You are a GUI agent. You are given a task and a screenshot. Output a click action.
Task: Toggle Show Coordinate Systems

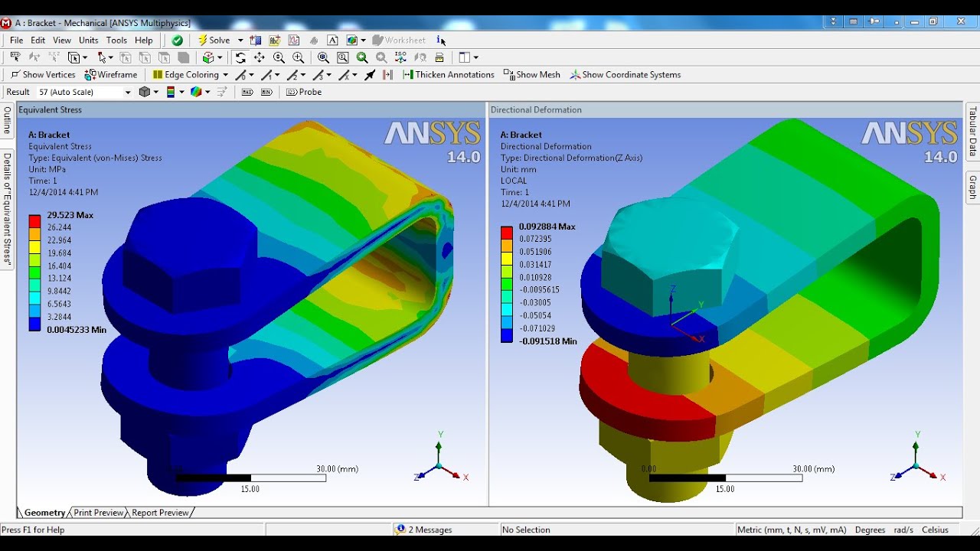[x=625, y=74]
